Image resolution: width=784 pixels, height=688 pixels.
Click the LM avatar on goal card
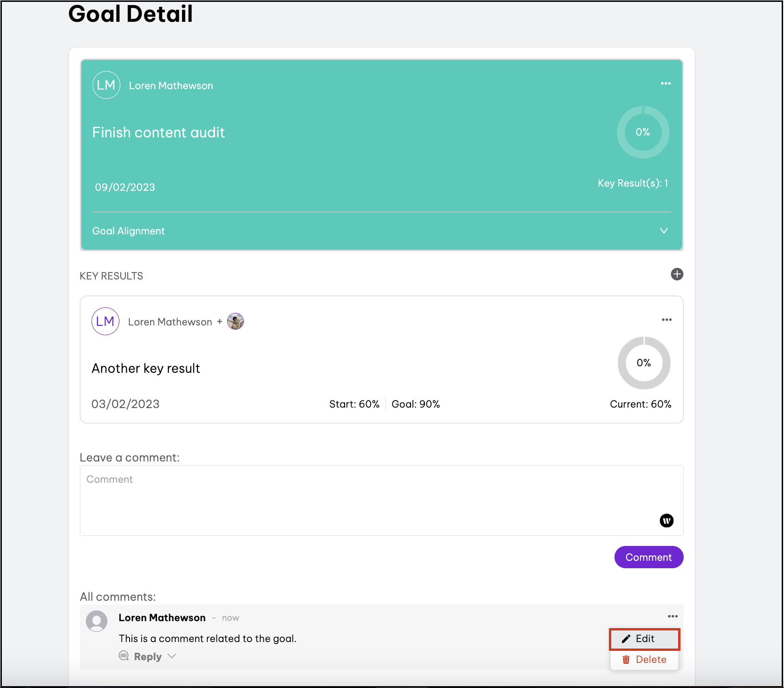(x=106, y=85)
